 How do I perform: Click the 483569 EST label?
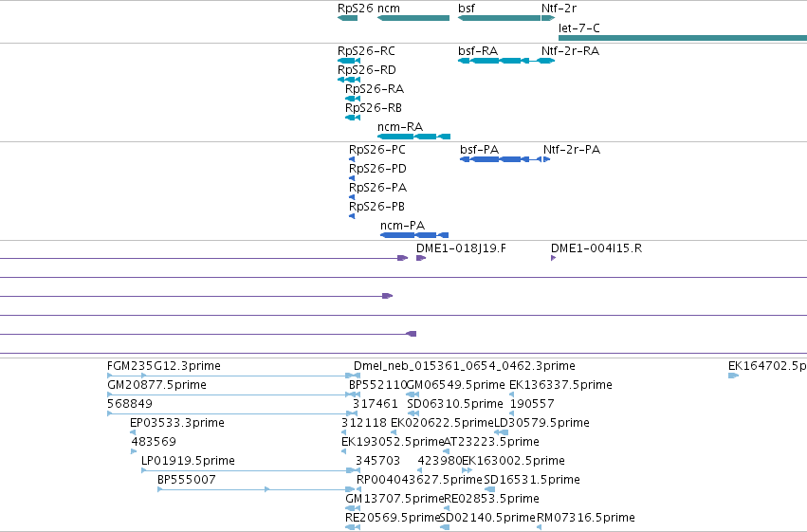154,442
